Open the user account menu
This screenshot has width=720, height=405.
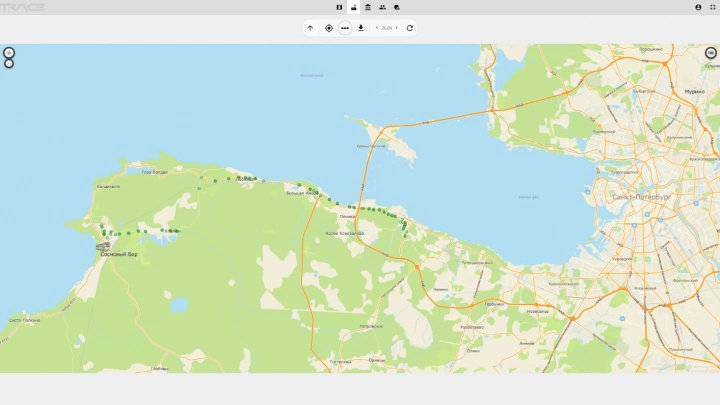[698, 7]
